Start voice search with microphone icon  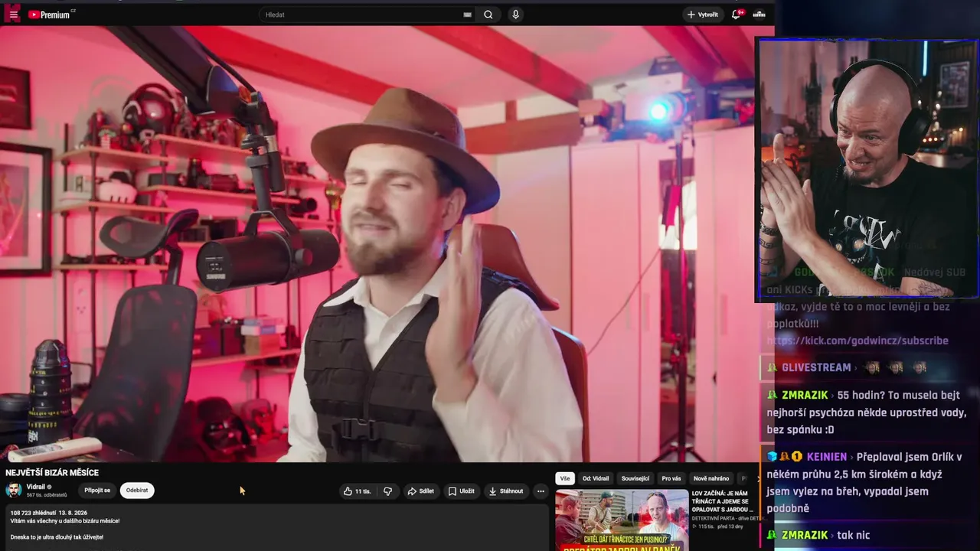coord(515,15)
